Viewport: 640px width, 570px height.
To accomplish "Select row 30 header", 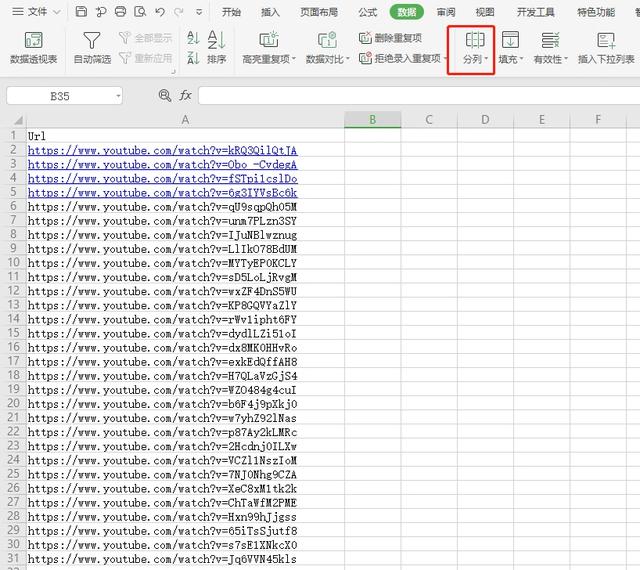I will pos(13,544).
